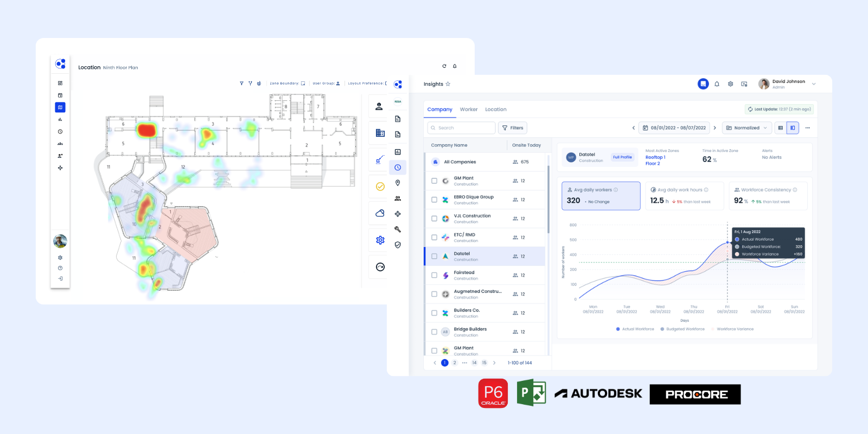Select the active clock icon in Insights sidebar
Image resolution: width=868 pixels, height=434 pixels.
click(398, 168)
